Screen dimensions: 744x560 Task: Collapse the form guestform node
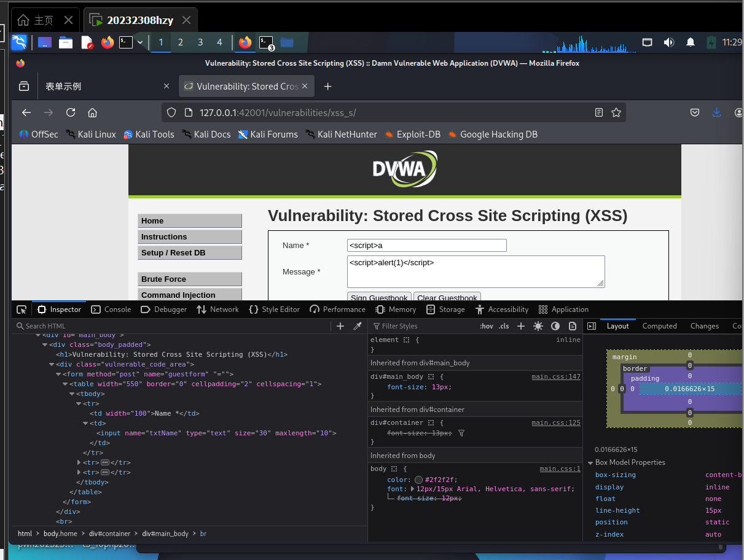coord(59,375)
